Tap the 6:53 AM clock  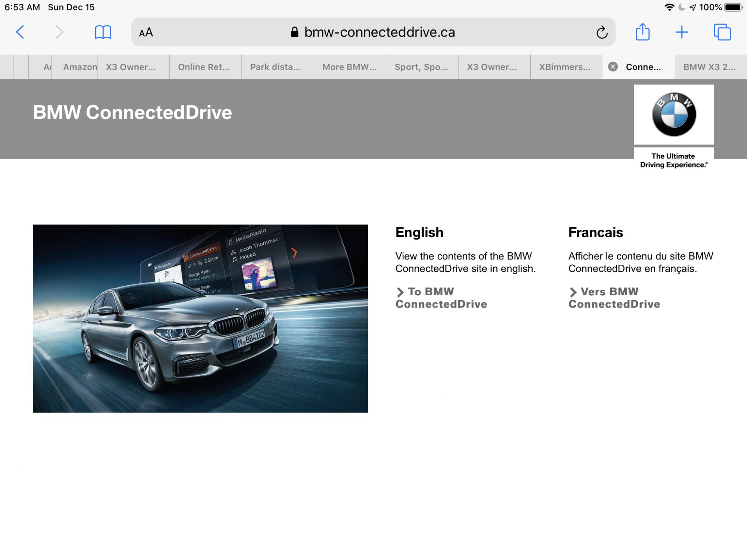coord(22,7)
